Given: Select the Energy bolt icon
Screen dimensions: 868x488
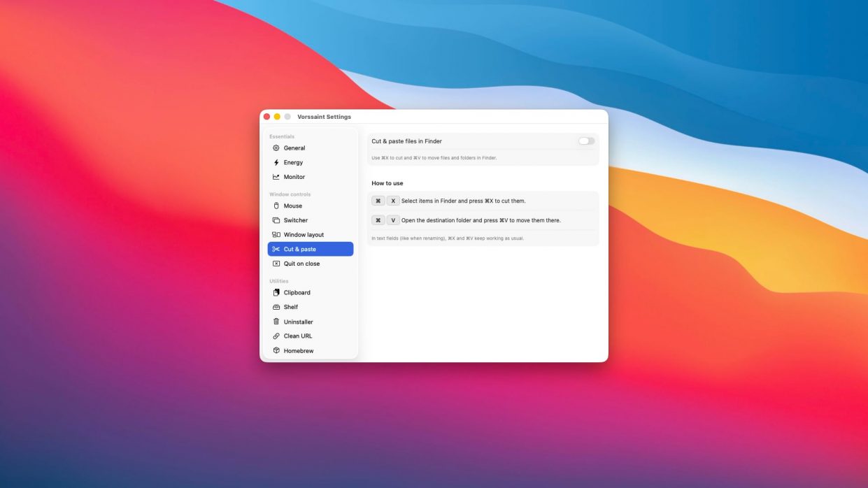Looking at the screenshot, I should 276,162.
